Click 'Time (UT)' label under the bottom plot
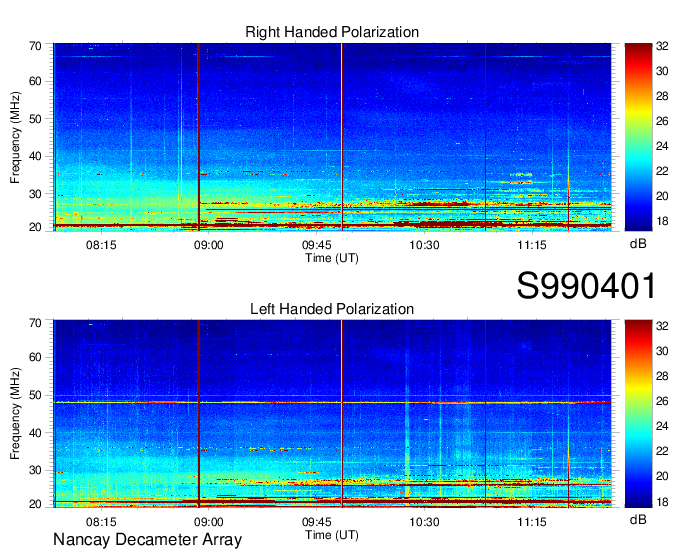Viewport: 680px width, 552px height. [332, 535]
